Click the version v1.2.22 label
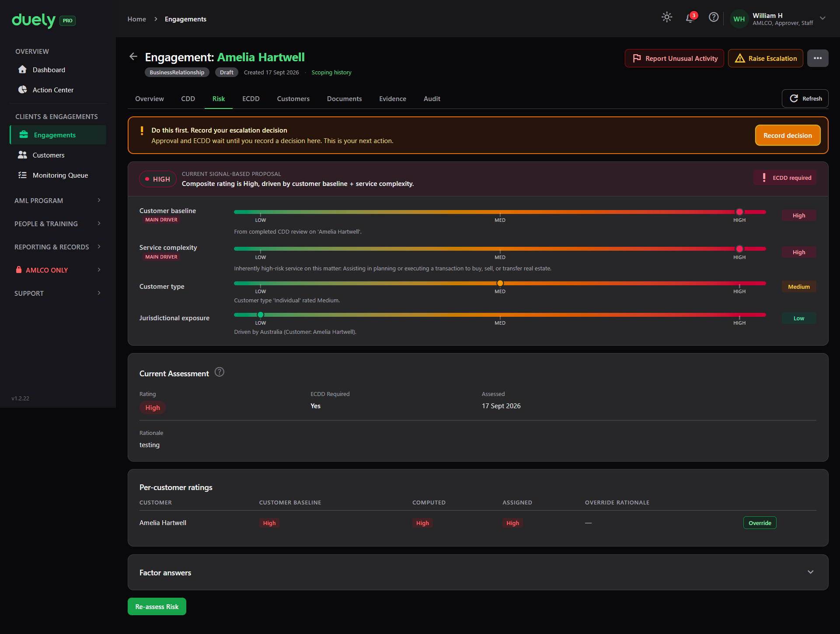This screenshot has width=840, height=634. pyautogui.click(x=21, y=399)
